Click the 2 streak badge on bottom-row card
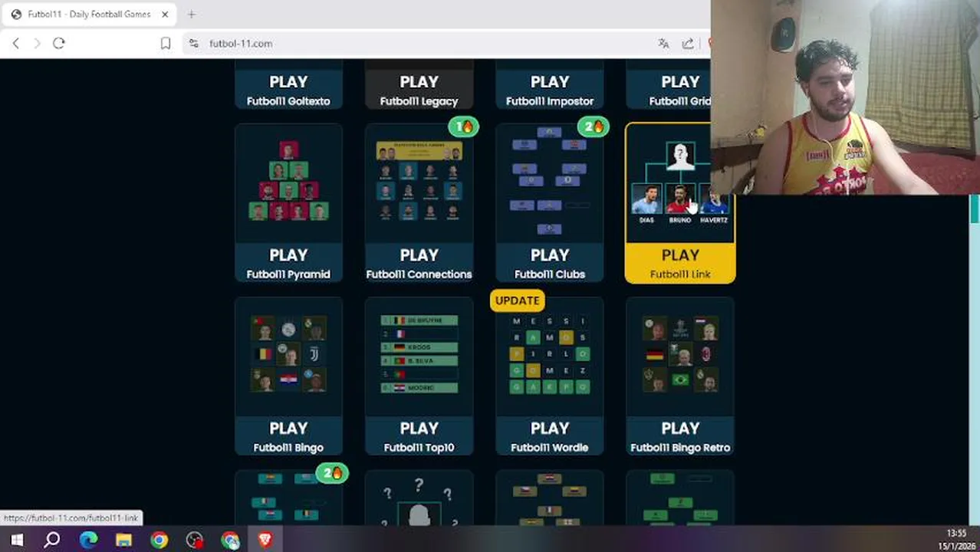 333,473
